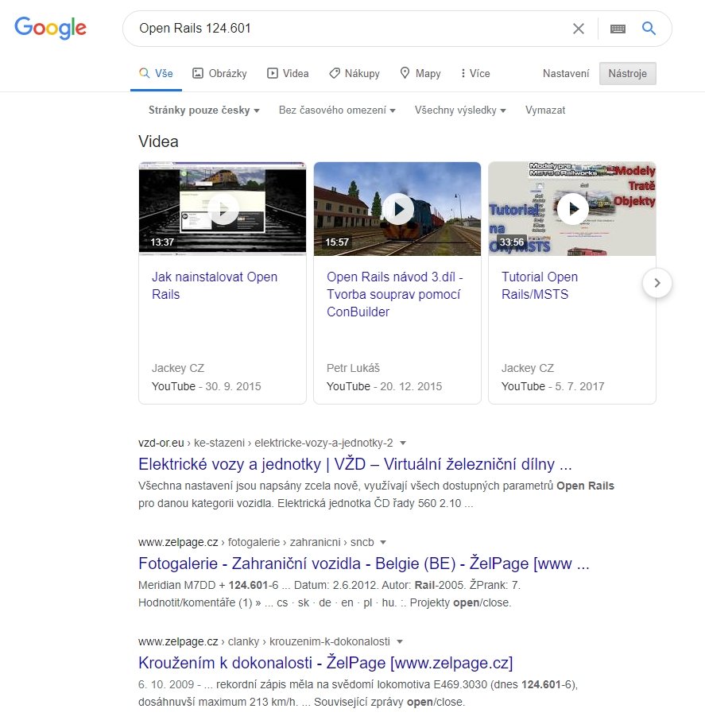Click the next arrow in video carousel
This screenshot has height=728, width=705.
pos(657,283)
